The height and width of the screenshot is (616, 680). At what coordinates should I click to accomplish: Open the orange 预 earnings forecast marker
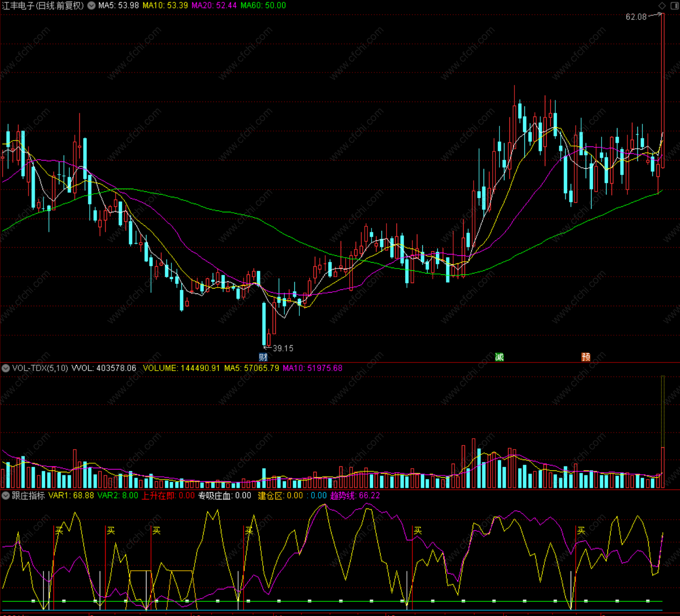coord(586,357)
